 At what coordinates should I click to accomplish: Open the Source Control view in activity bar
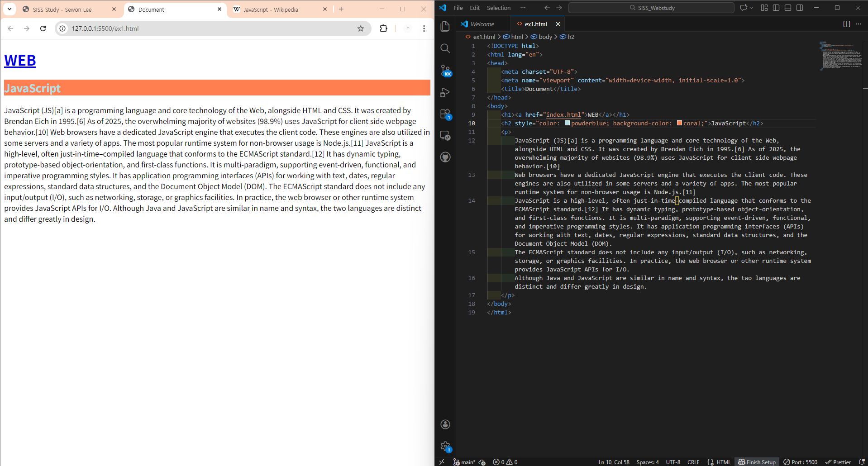tap(445, 70)
